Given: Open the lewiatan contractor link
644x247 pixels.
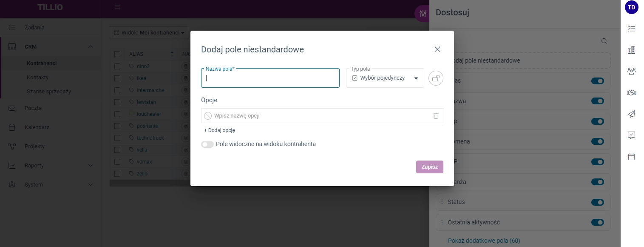Looking at the screenshot, I should point(146,102).
